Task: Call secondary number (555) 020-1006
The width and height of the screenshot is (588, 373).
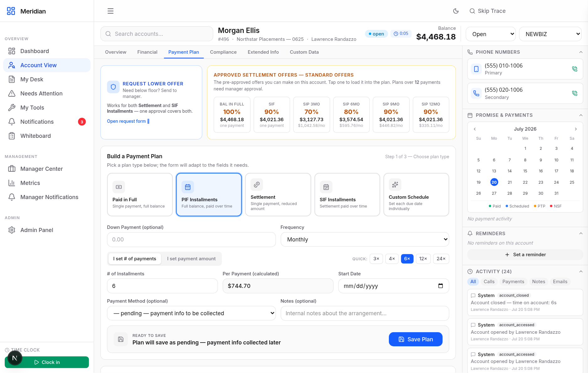Action: click(575, 93)
